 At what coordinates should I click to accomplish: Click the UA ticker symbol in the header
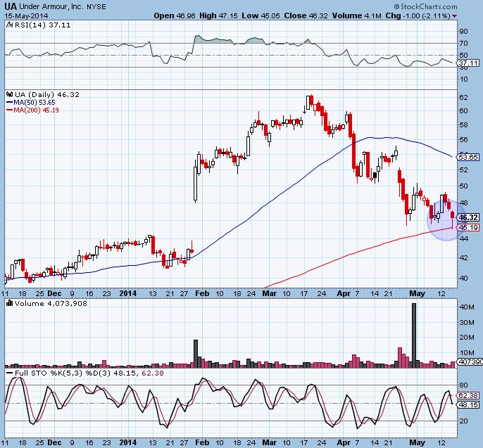coord(11,6)
